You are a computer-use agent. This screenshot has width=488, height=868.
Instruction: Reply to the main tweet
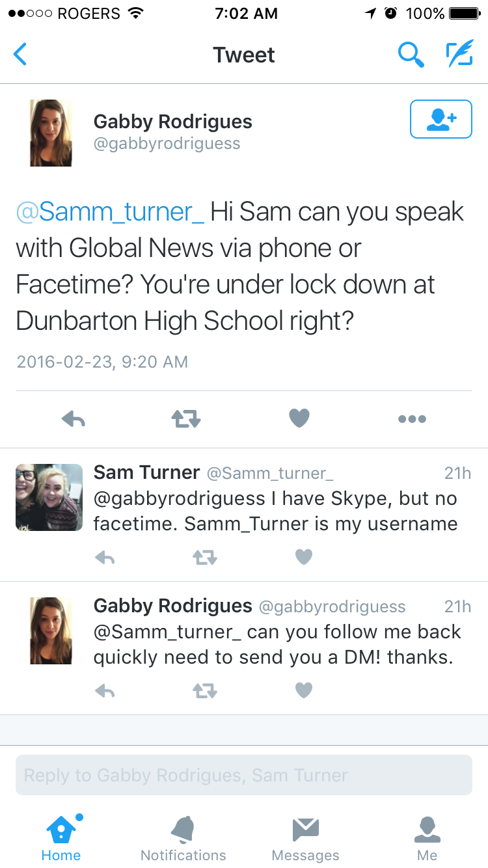(74, 419)
